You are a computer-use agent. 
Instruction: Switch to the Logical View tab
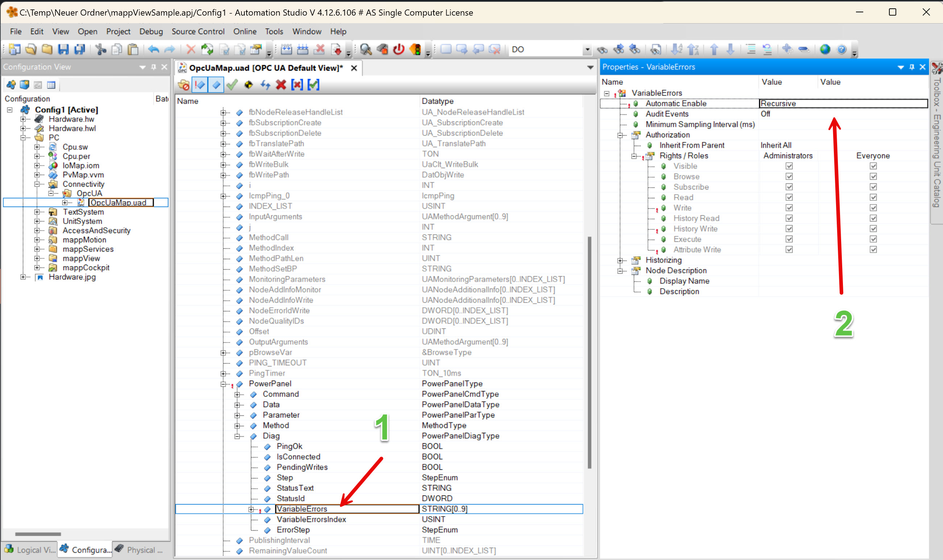[29, 549]
